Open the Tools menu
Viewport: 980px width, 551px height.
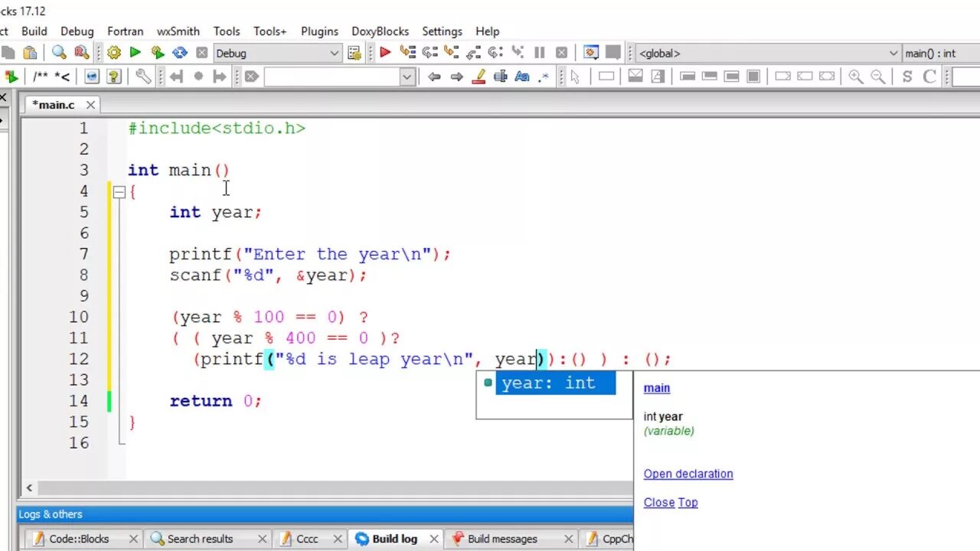pos(227,31)
